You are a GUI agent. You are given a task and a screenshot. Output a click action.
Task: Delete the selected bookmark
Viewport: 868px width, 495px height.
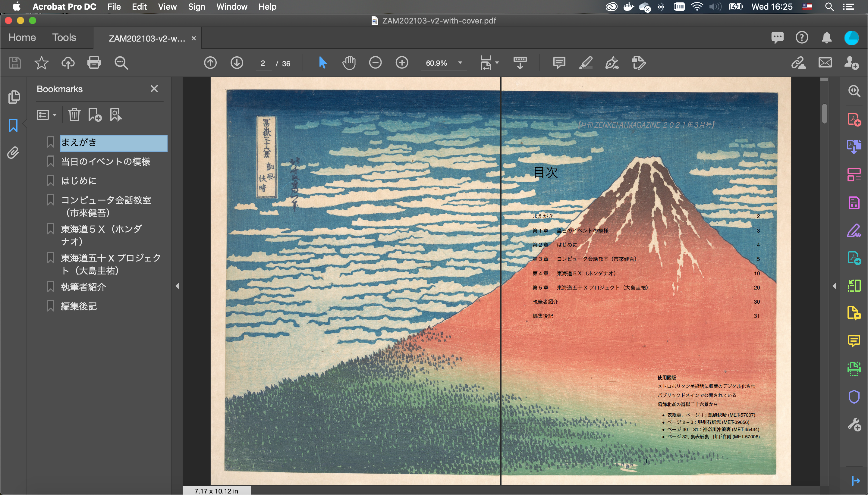click(74, 114)
